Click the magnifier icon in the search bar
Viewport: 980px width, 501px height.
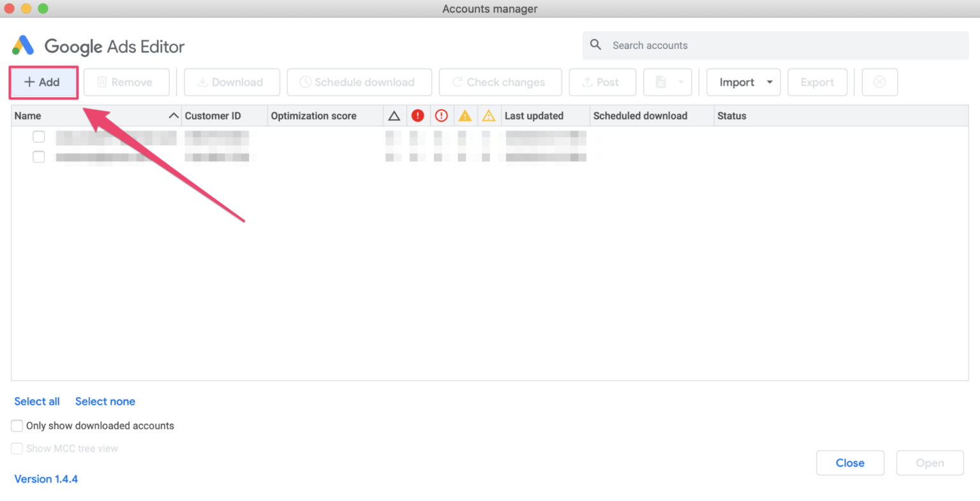tap(595, 45)
